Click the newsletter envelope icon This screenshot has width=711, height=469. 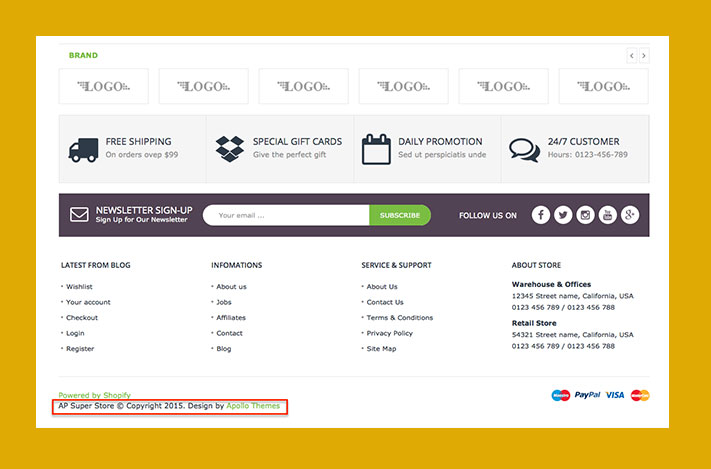point(79,215)
